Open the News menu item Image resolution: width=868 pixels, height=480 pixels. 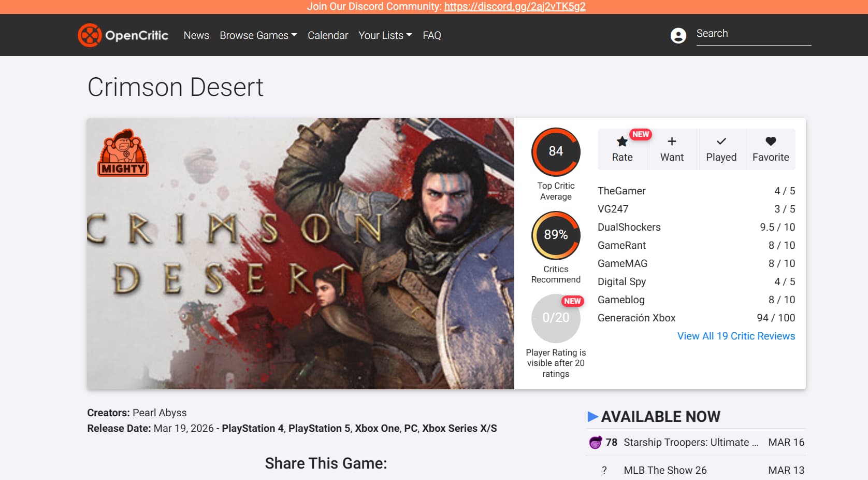pos(196,35)
